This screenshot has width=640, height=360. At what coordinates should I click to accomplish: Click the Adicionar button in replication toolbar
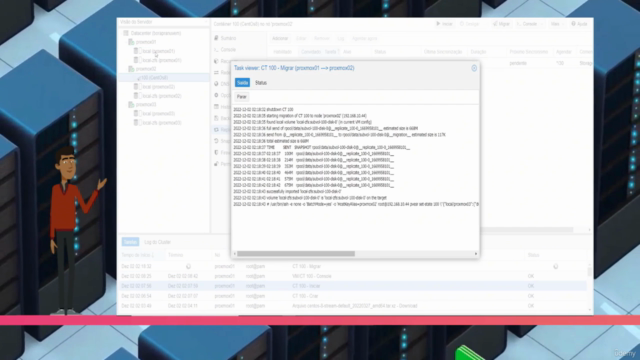point(280,38)
